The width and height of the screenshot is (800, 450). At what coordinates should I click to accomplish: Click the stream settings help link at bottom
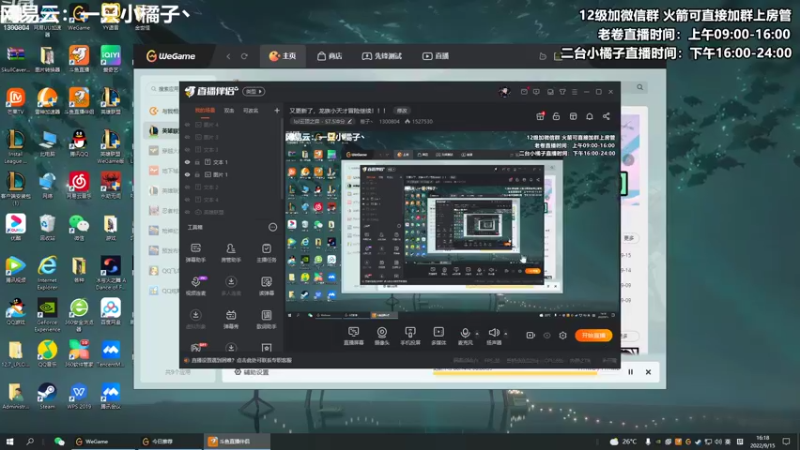tap(239, 360)
